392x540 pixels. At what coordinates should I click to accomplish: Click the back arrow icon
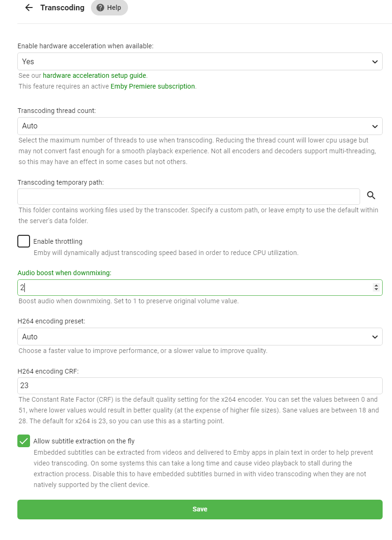tap(29, 7)
